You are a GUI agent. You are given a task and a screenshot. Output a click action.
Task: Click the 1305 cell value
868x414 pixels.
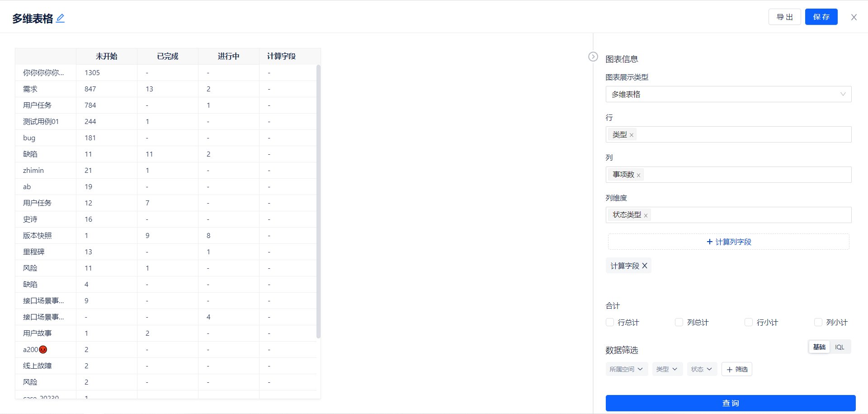point(92,72)
